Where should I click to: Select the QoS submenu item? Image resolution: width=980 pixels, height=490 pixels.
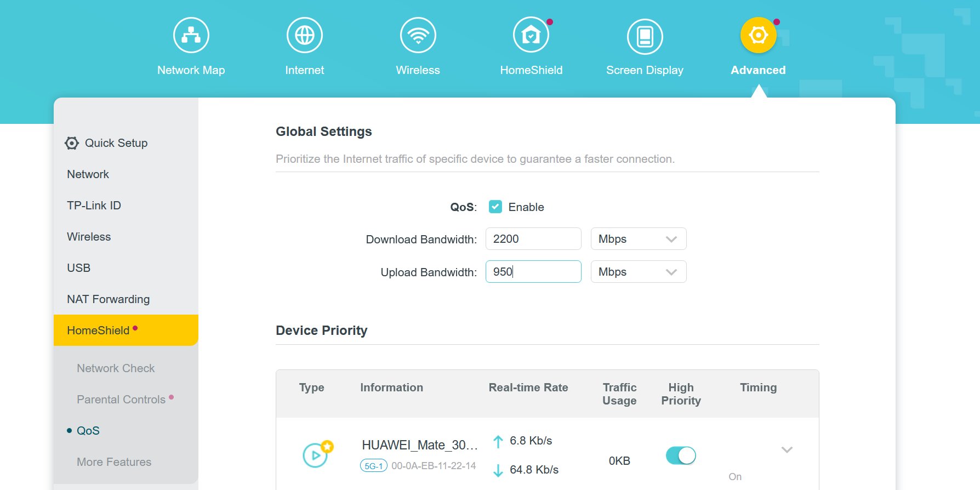(x=88, y=431)
